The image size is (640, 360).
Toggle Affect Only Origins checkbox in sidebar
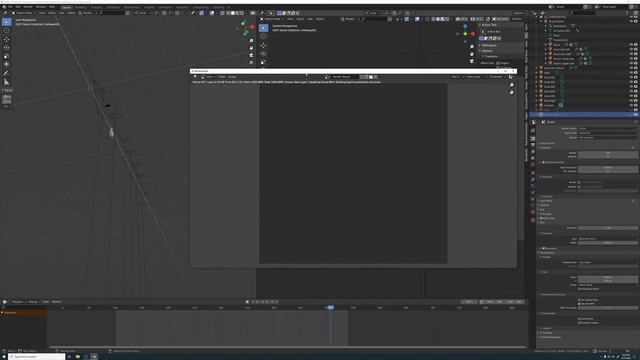[x=498, y=63]
